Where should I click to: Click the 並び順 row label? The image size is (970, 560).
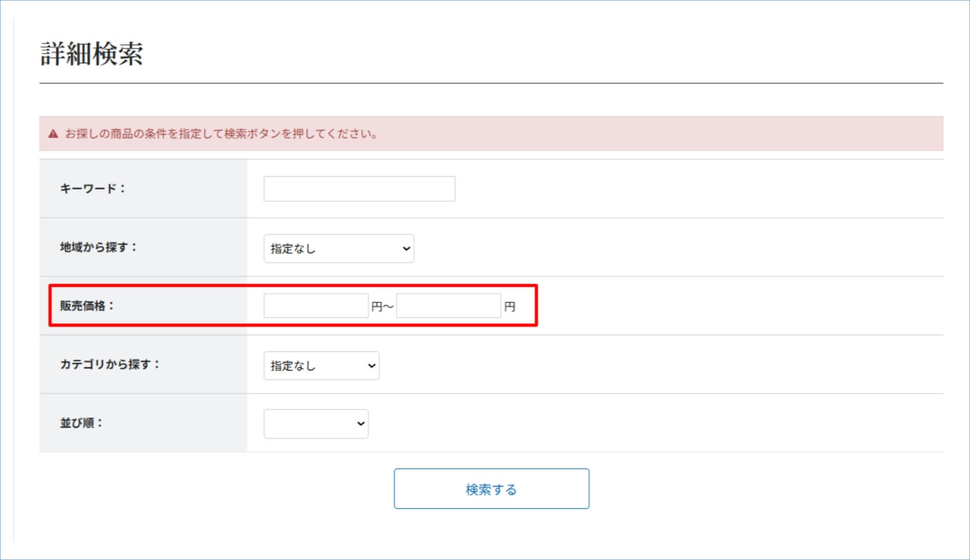[x=81, y=423]
